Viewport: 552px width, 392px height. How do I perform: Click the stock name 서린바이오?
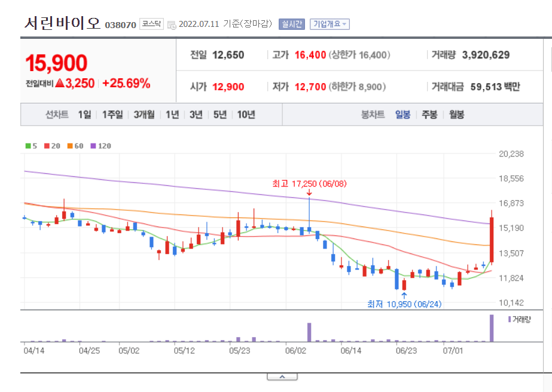tap(62, 23)
